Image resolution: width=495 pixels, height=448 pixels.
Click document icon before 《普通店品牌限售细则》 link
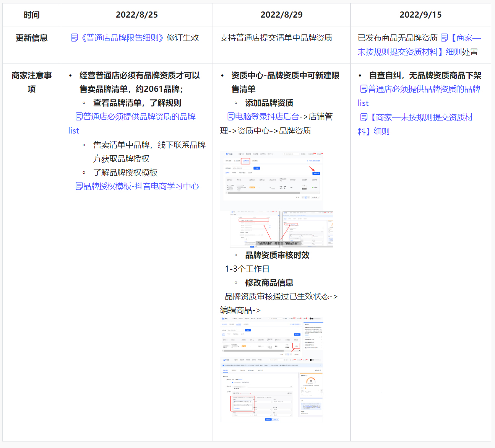[x=74, y=38]
